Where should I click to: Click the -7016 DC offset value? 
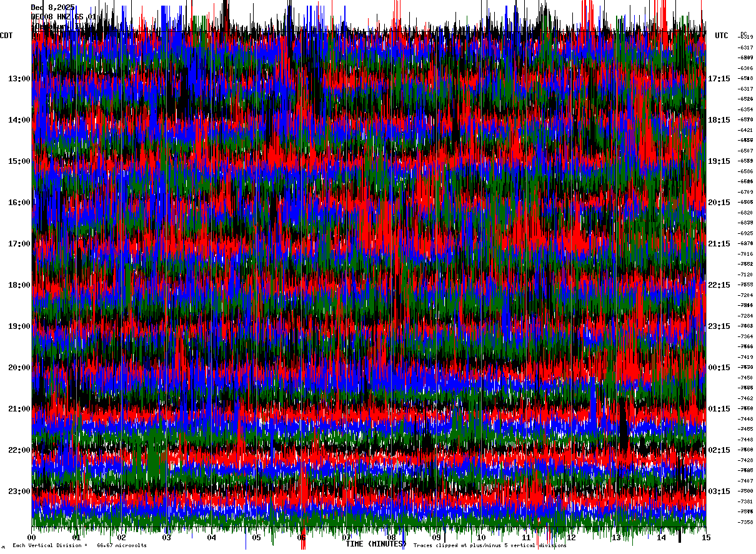(x=745, y=254)
